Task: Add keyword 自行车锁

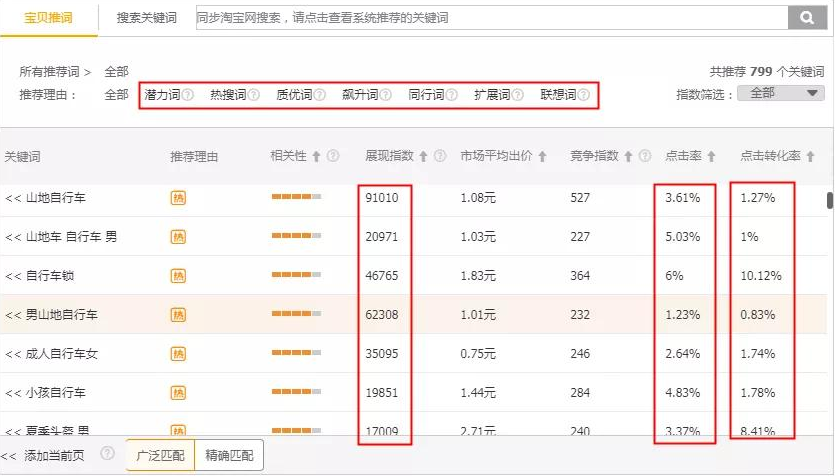Action: coord(39,276)
